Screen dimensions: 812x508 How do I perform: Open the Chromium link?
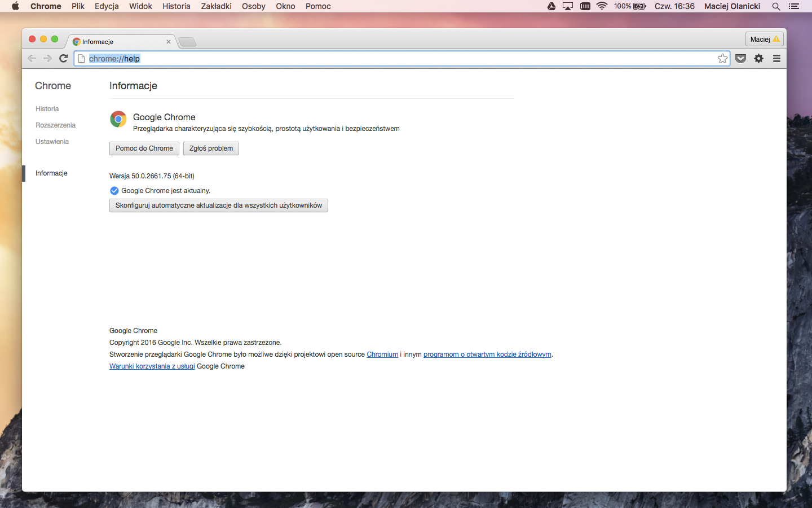pyautogui.click(x=382, y=354)
